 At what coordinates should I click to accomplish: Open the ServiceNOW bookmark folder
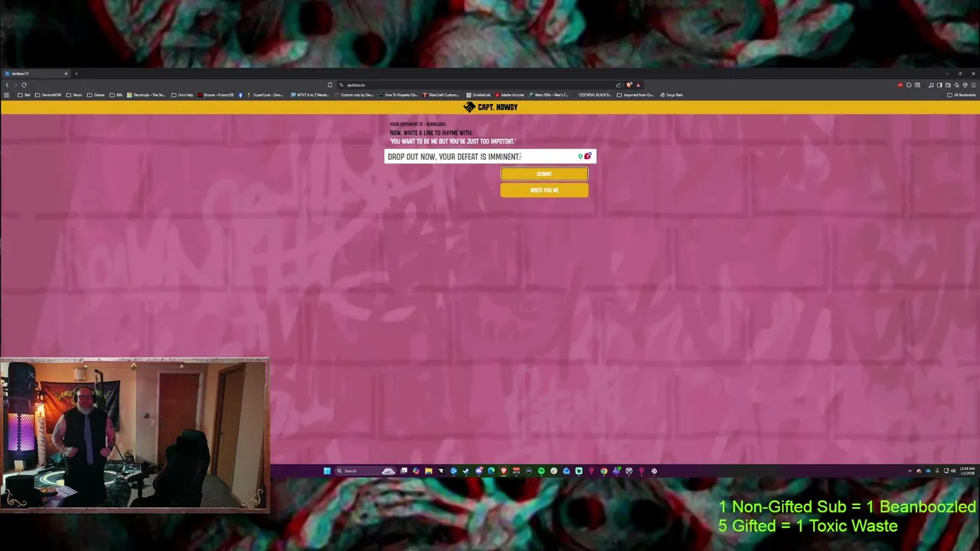[48, 95]
